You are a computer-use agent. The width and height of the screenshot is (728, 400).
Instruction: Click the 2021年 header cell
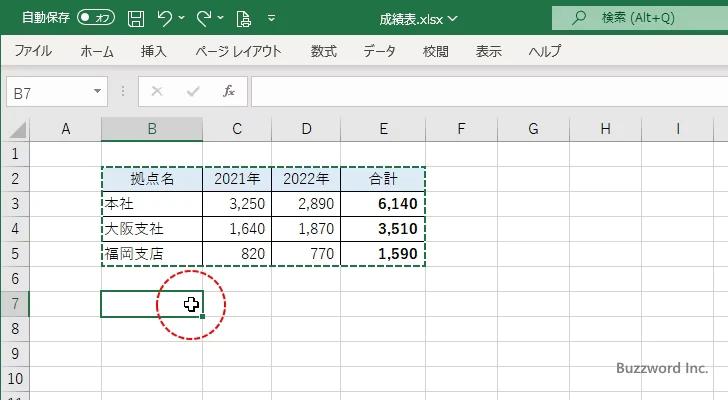pos(237,179)
